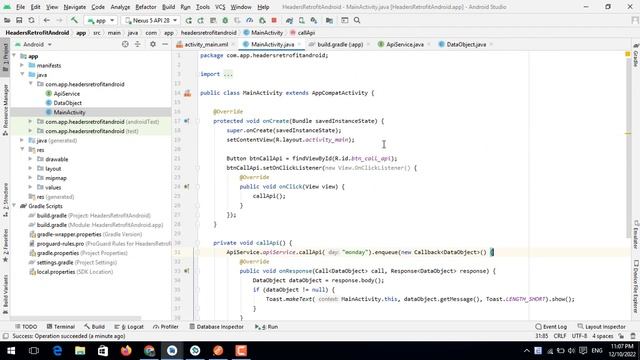Open the TODO tool window
The height and width of the screenshot is (360, 640).
tap(26, 327)
